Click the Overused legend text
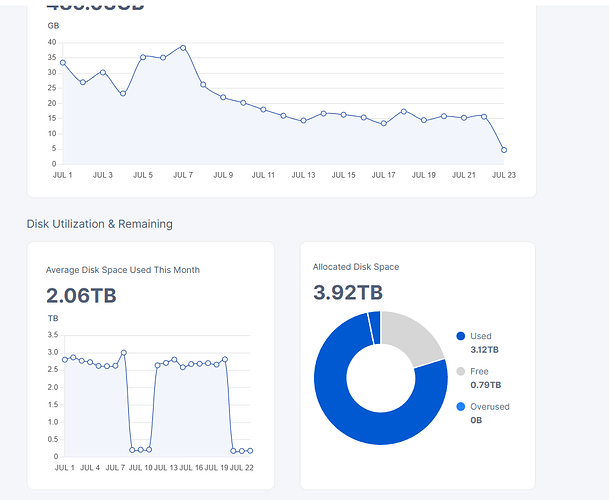This screenshot has width=609, height=500. (490, 407)
